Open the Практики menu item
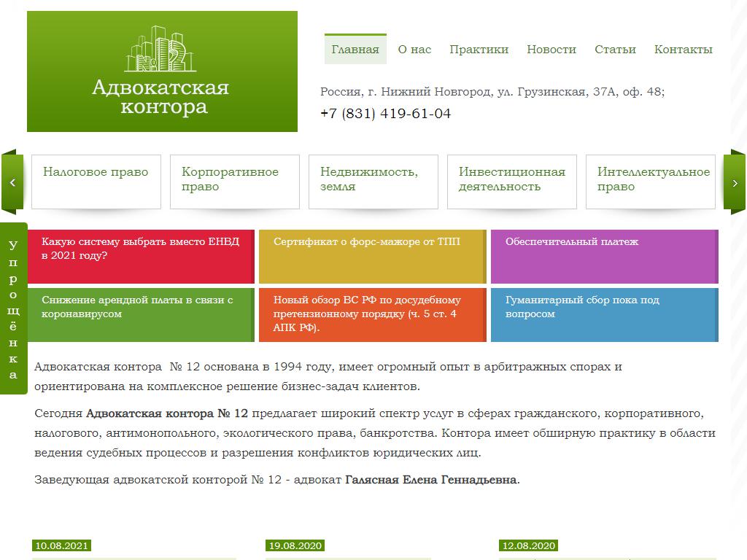Viewport: 747px width, 560px height. click(x=479, y=50)
